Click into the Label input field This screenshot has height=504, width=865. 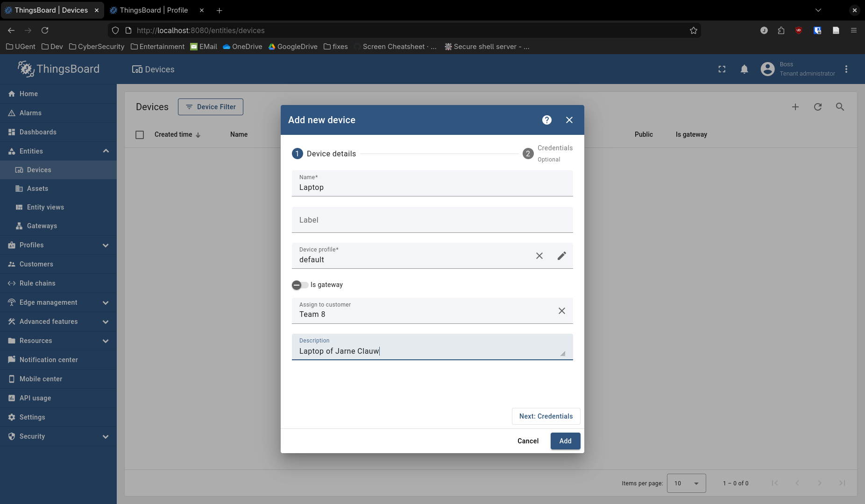coord(432,220)
